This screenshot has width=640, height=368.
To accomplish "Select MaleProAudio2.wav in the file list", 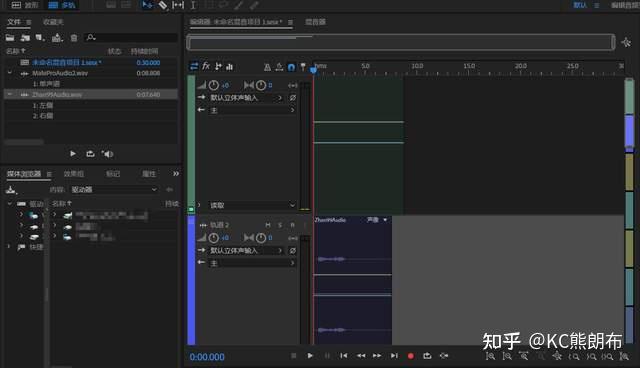I will point(60,73).
